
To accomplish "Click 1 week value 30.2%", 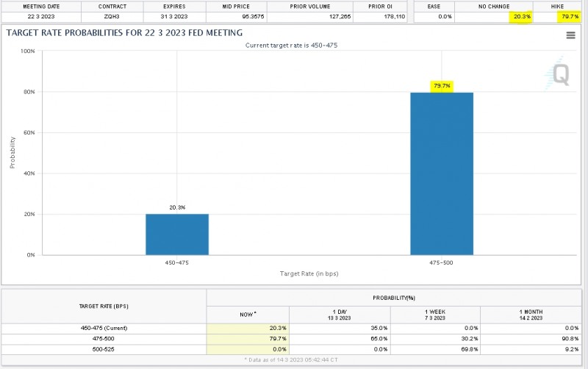I will pos(470,339).
